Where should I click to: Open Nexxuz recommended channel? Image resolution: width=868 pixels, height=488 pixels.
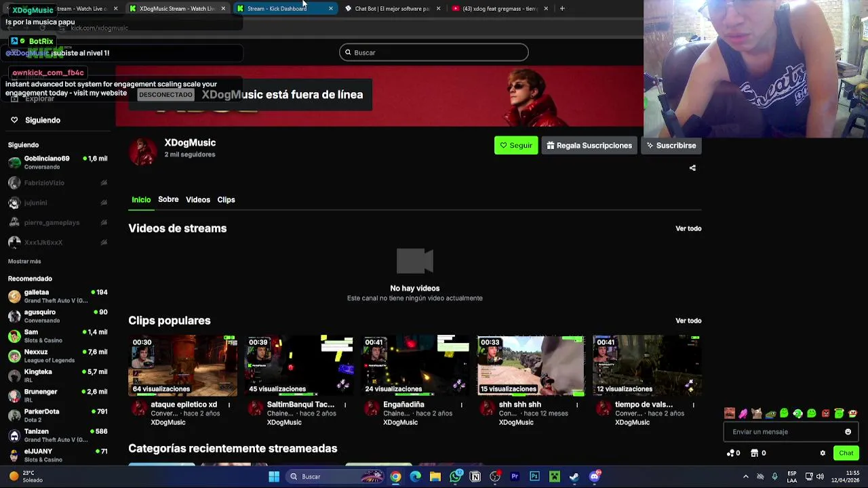pyautogui.click(x=58, y=356)
